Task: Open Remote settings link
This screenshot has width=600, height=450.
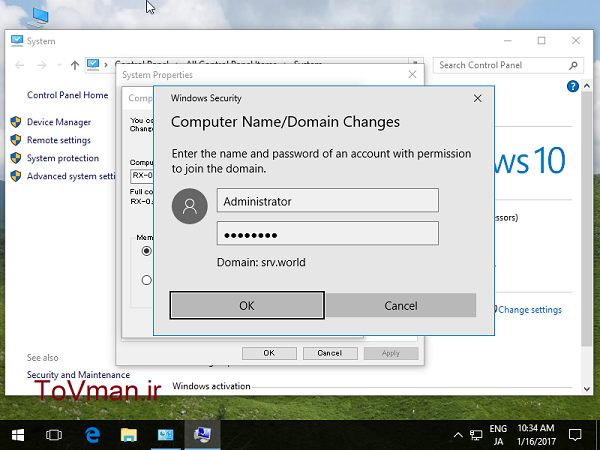Action: [x=59, y=140]
